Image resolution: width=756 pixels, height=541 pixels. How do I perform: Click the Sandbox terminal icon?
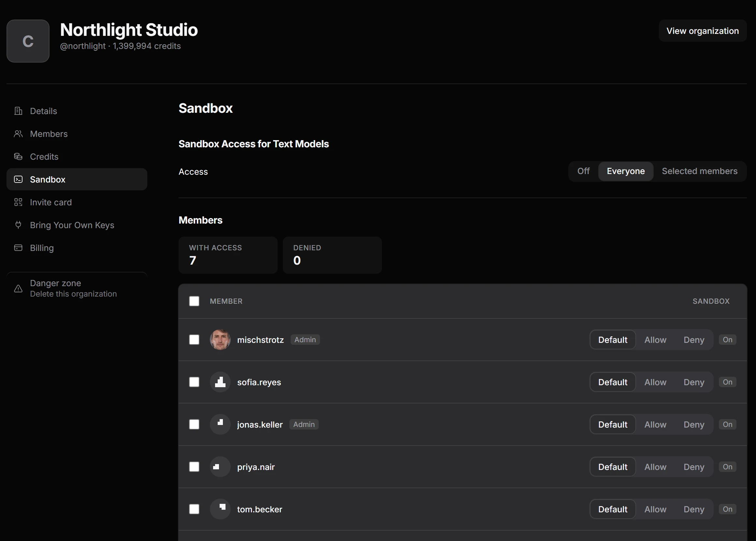click(x=18, y=179)
